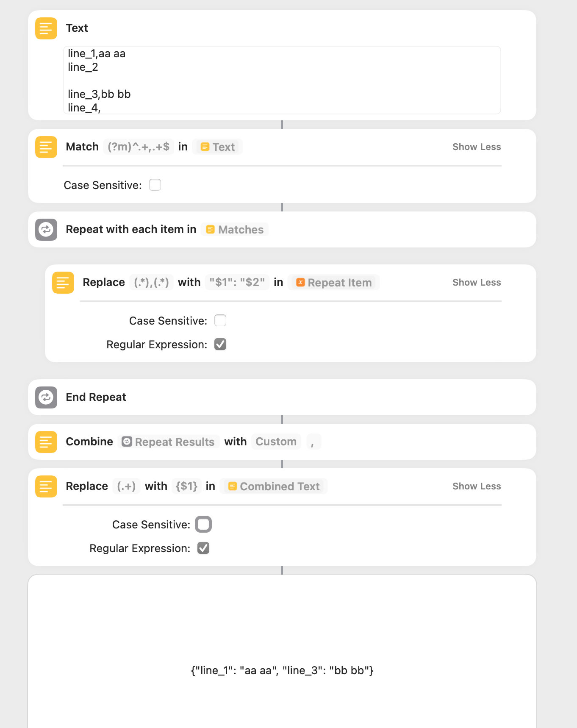
Task: Click the Match action icon
Action: (46, 147)
